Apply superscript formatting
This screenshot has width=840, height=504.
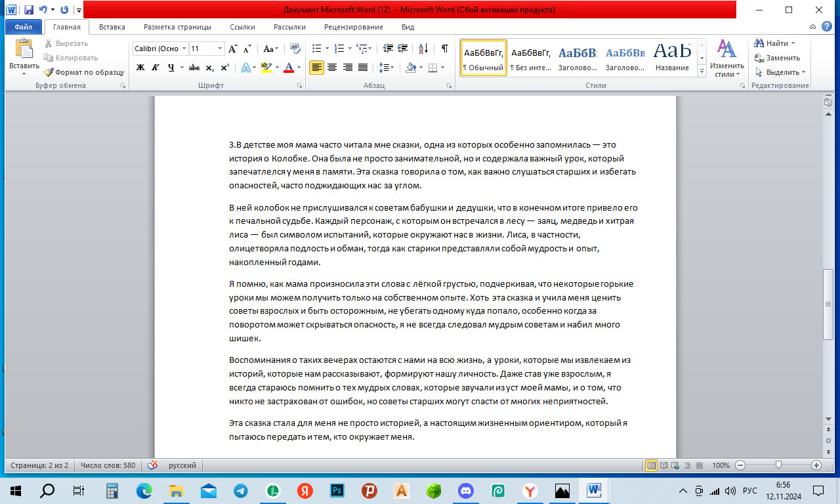pos(224,67)
